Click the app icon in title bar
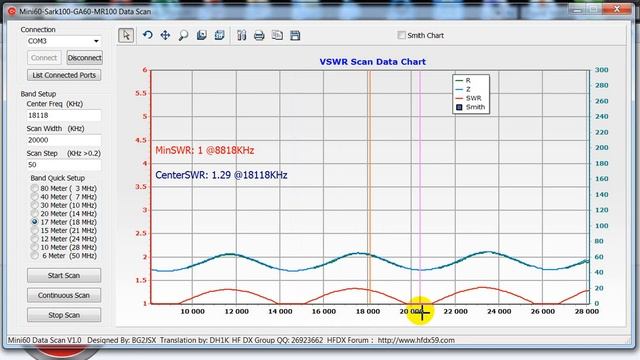Screen dimensions: 640x360 (x=12, y=11)
